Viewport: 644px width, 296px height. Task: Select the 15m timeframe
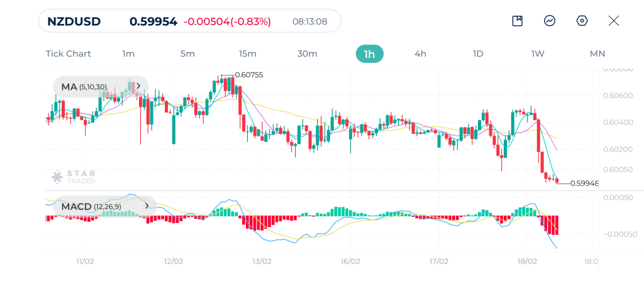[248, 54]
